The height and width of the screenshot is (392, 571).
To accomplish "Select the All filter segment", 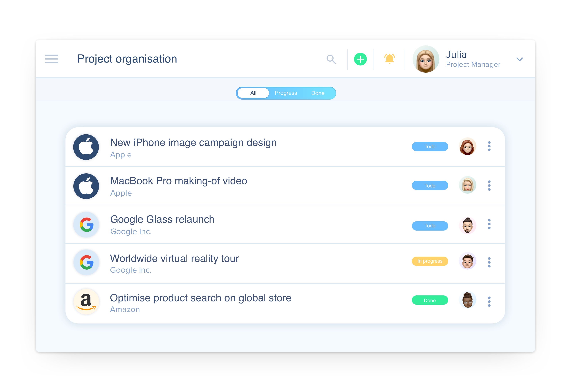I will [x=253, y=93].
